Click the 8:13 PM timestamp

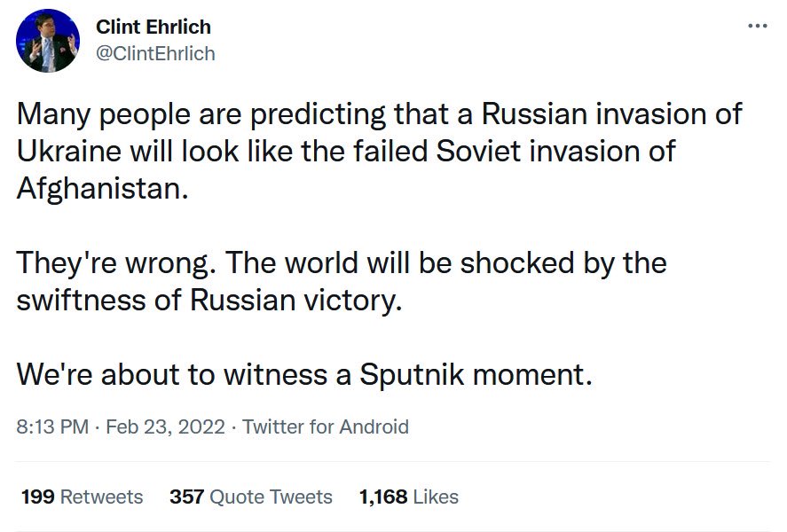pyautogui.click(x=52, y=426)
